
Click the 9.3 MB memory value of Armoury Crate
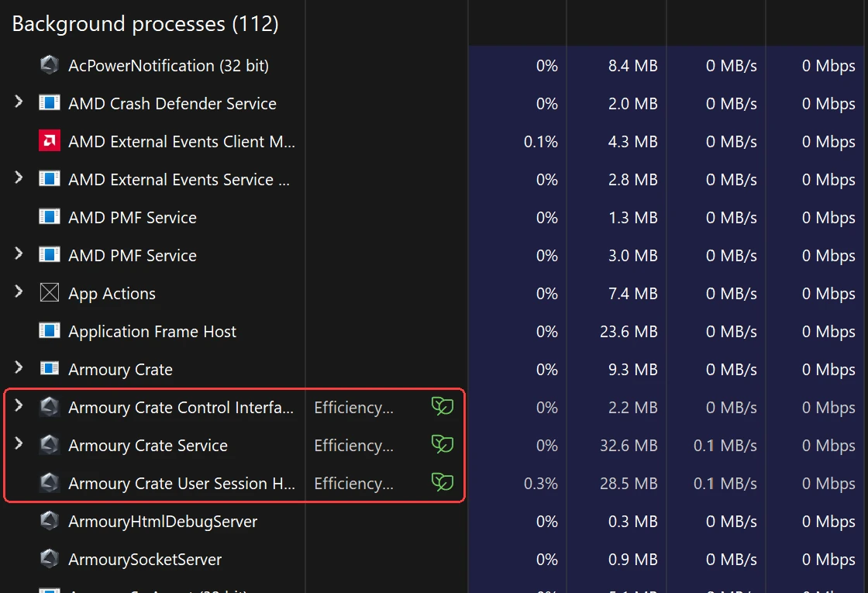coord(632,370)
